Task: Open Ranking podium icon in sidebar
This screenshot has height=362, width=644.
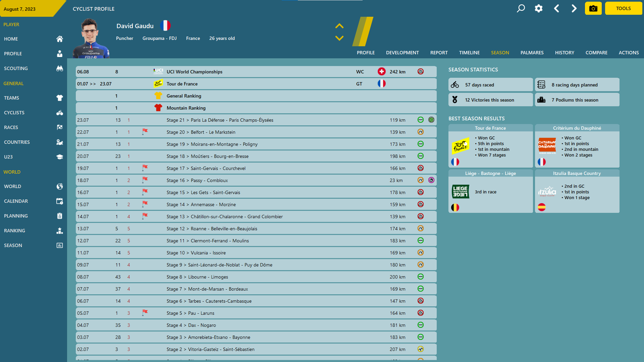Action: pyautogui.click(x=60, y=231)
